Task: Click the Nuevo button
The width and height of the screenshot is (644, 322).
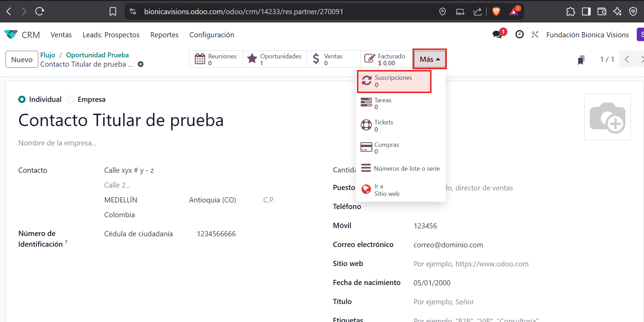Action: 22,59
